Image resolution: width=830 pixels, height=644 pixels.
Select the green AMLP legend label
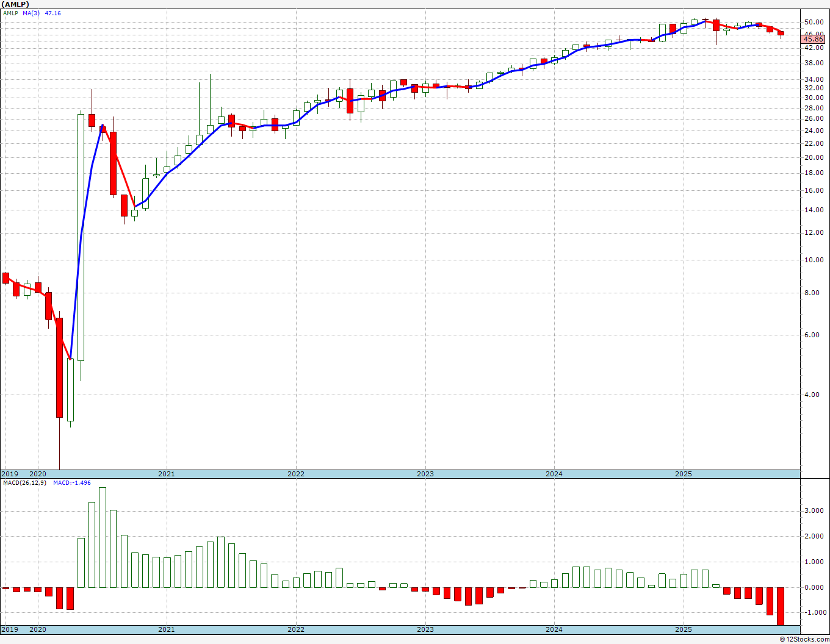(x=10, y=13)
